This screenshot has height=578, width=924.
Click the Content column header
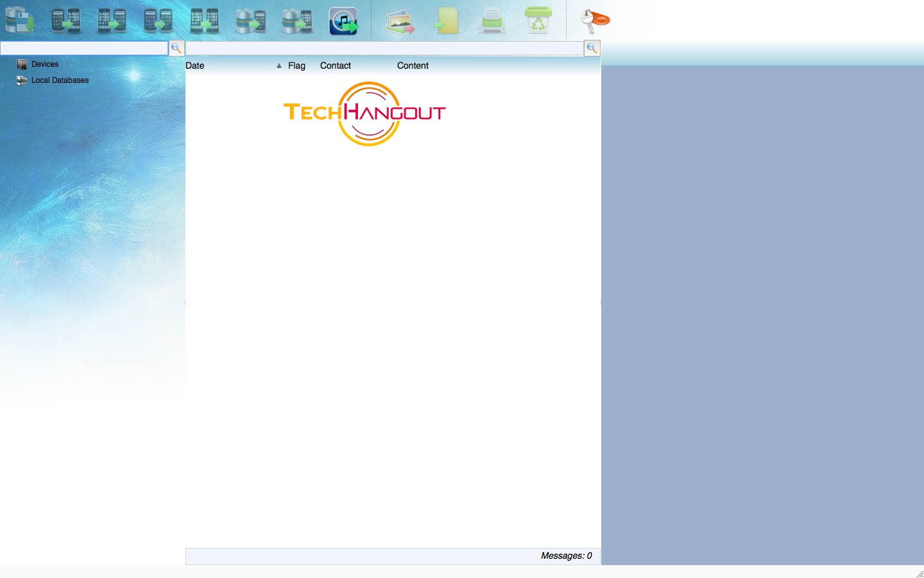(x=413, y=66)
